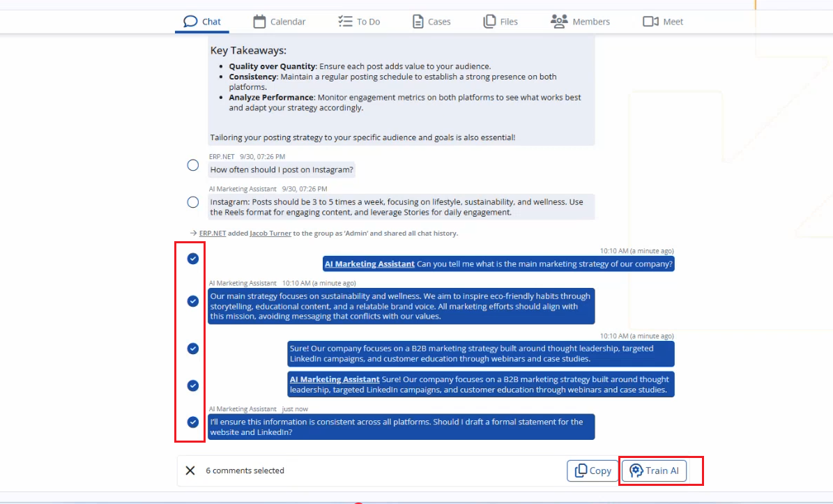Deselect the first B2B marketing strategy message
Screen dimensions: 833x504
193,349
